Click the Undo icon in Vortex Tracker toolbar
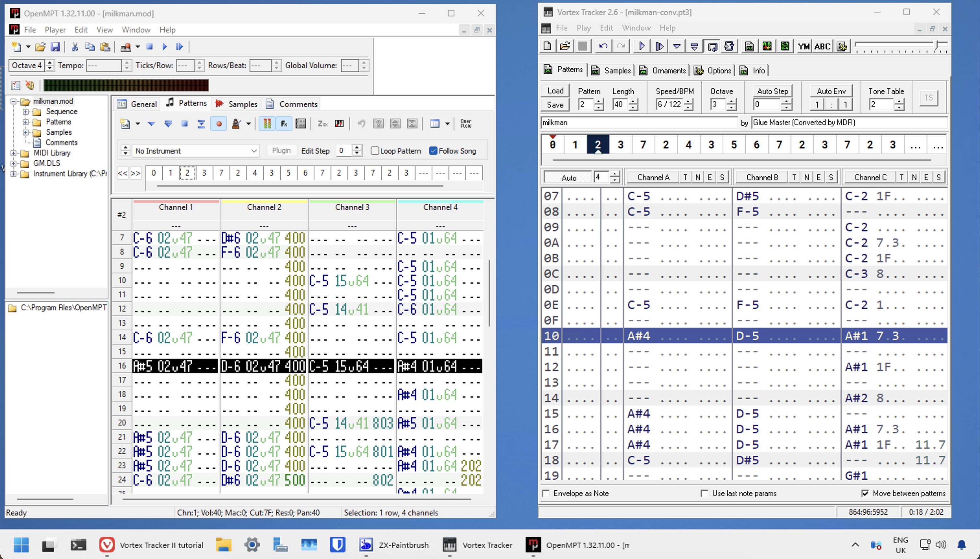 coord(603,46)
